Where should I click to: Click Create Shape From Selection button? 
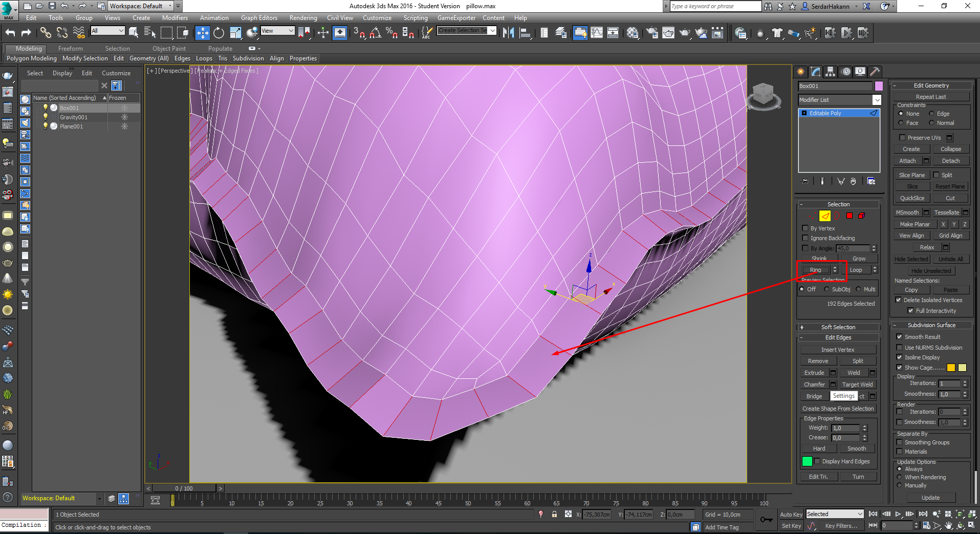click(838, 409)
